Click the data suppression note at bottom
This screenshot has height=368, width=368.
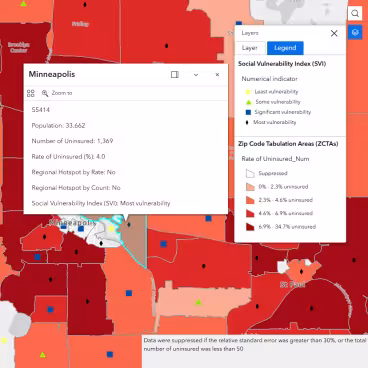point(255,345)
